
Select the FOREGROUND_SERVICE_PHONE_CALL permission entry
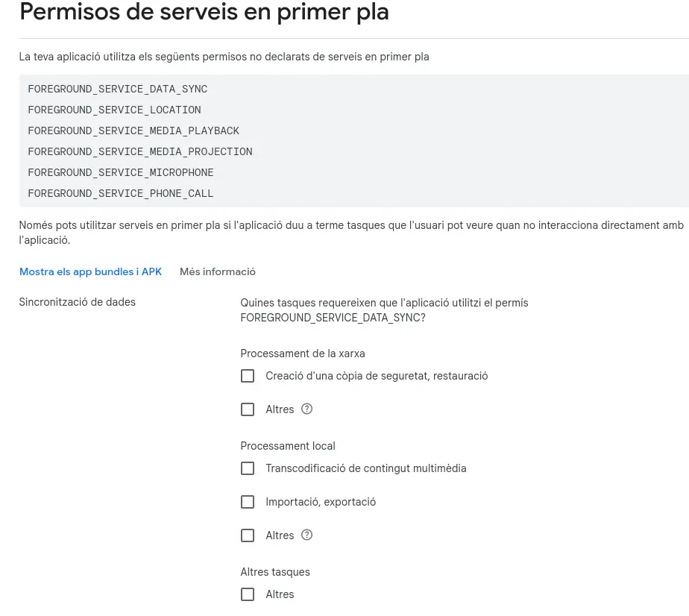[121, 193]
